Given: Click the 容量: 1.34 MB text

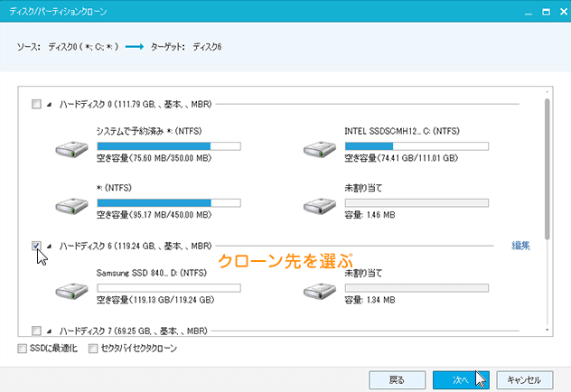Looking at the screenshot, I should click(370, 300).
